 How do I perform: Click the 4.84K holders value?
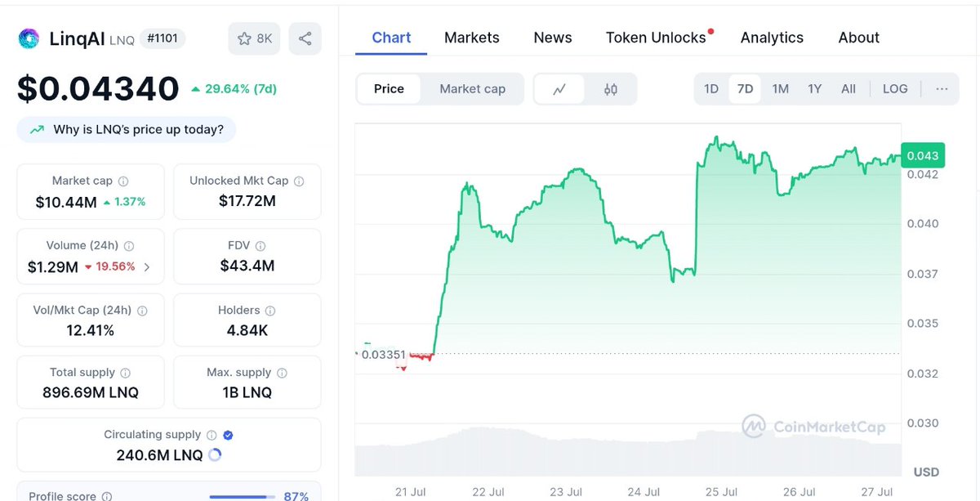(247, 330)
